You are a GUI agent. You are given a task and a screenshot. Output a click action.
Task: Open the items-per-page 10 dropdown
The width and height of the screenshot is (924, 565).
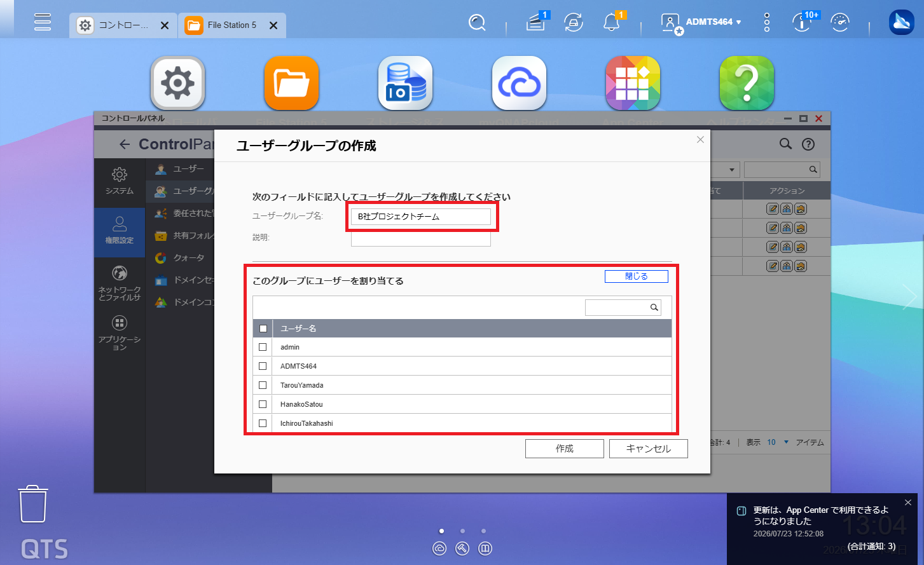tap(778, 442)
